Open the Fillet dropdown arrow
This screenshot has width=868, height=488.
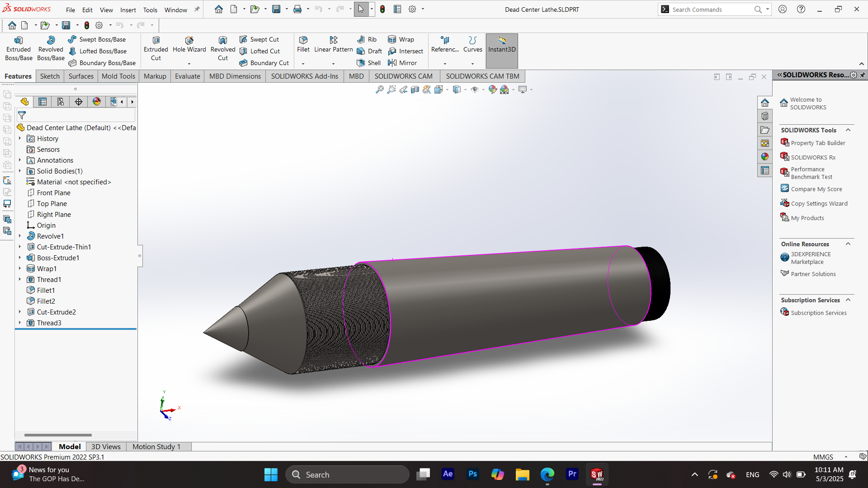pos(303,64)
